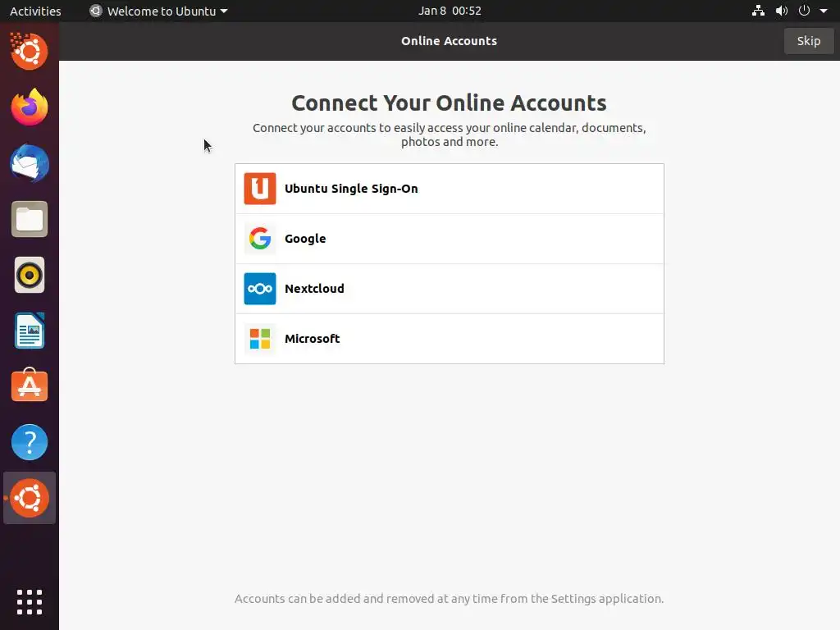The width and height of the screenshot is (840, 630).
Task: Click the network status icon
Action: [758, 11]
